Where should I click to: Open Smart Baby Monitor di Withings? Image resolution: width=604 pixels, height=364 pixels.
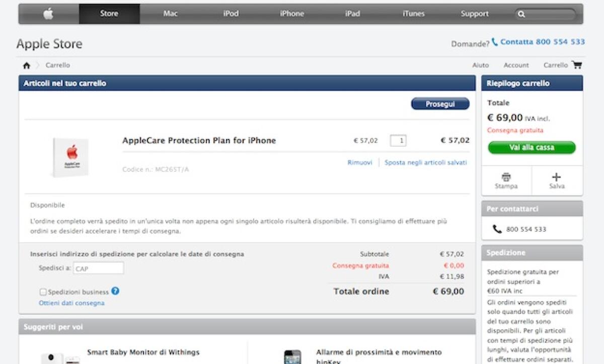click(x=143, y=352)
